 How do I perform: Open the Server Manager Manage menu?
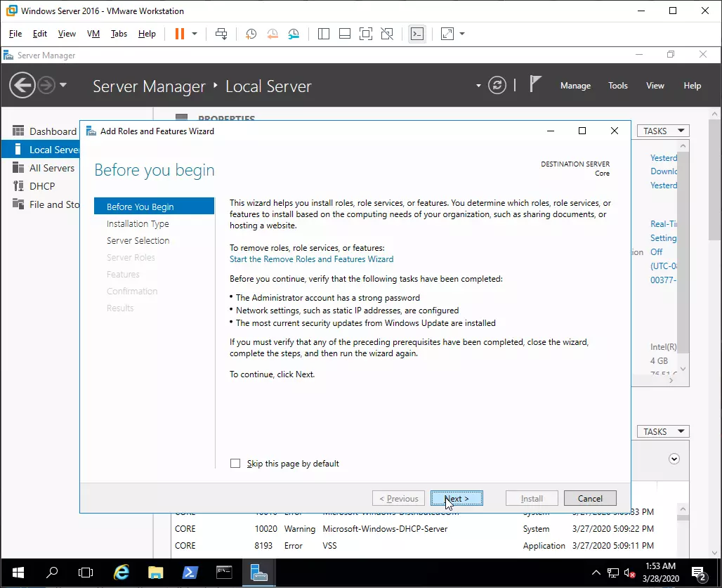[x=576, y=86]
